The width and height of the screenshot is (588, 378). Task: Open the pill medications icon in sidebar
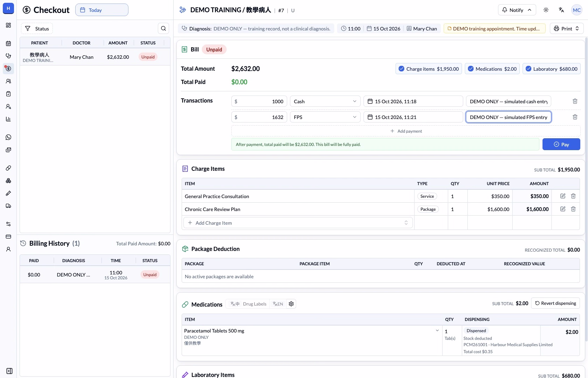8,168
